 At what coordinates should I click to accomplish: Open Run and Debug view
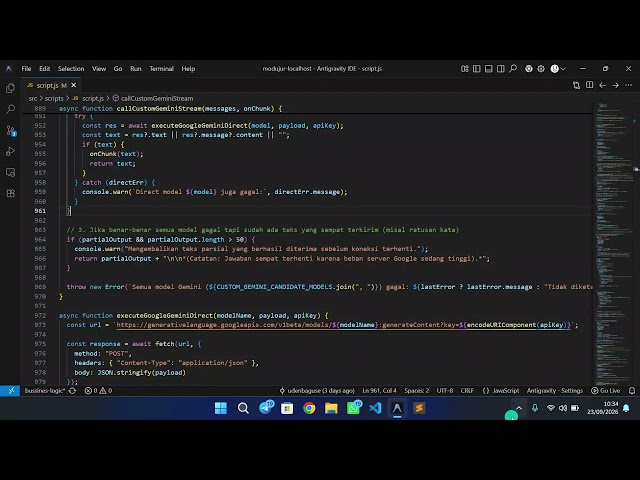[11, 151]
